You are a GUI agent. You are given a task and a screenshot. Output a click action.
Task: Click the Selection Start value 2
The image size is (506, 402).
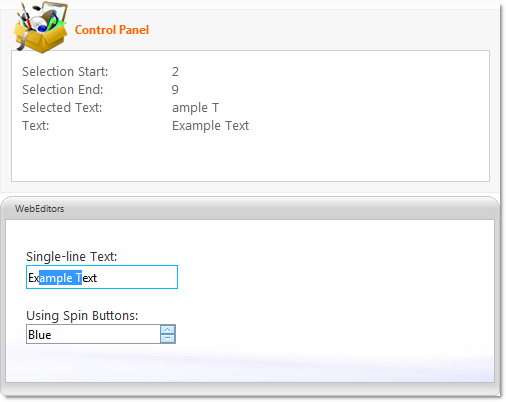point(175,72)
